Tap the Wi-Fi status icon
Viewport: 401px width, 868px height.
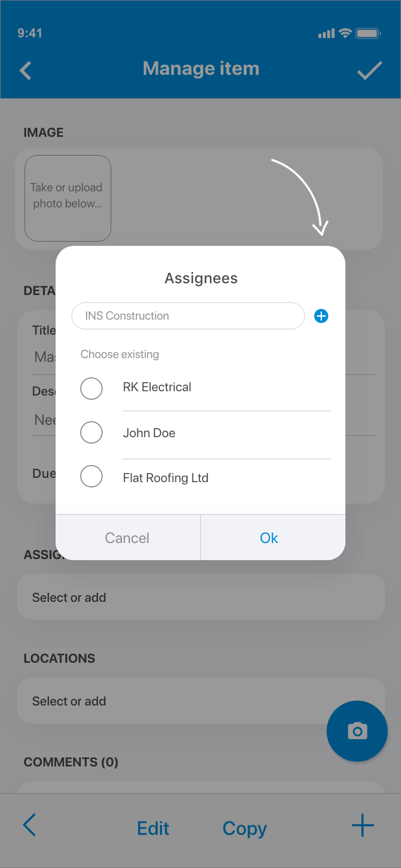point(345,33)
